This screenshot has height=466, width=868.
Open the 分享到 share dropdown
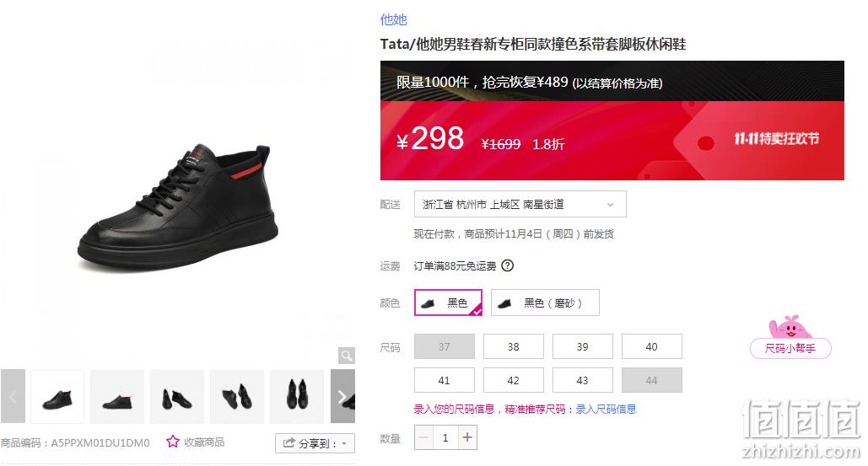(315, 443)
